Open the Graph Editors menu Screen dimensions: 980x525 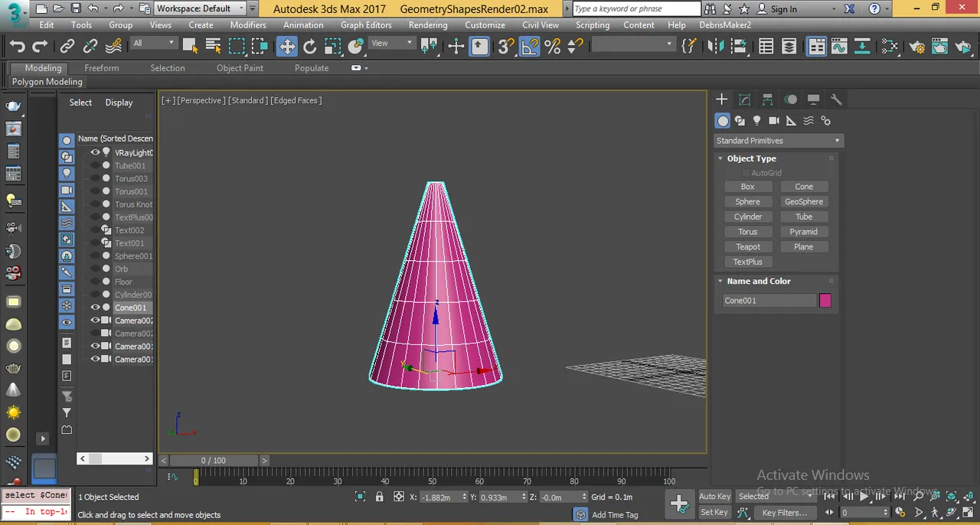click(366, 24)
